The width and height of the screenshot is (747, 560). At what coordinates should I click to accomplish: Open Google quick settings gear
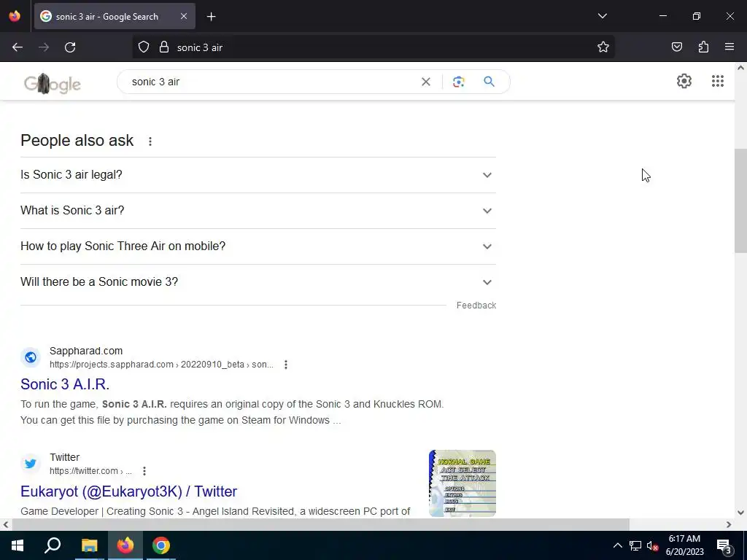tap(684, 81)
